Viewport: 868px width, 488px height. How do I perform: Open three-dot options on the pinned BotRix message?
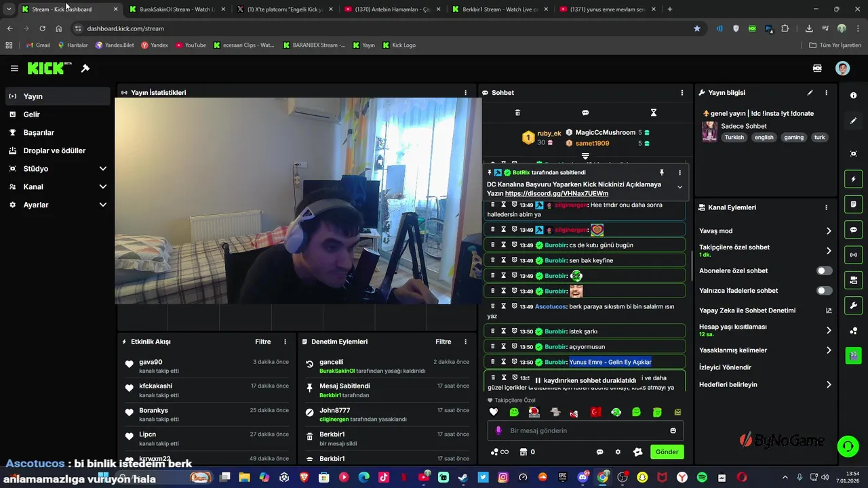coord(679,173)
